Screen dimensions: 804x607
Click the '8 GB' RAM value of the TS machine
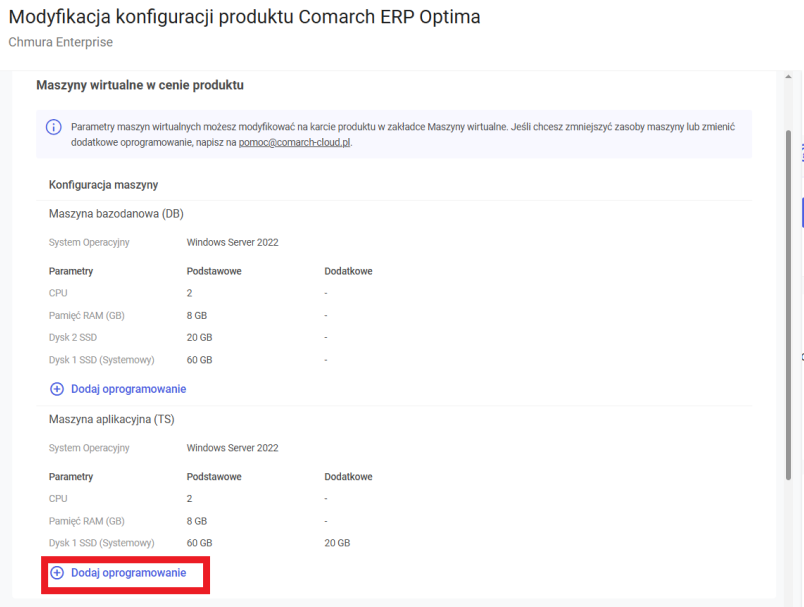(197, 521)
